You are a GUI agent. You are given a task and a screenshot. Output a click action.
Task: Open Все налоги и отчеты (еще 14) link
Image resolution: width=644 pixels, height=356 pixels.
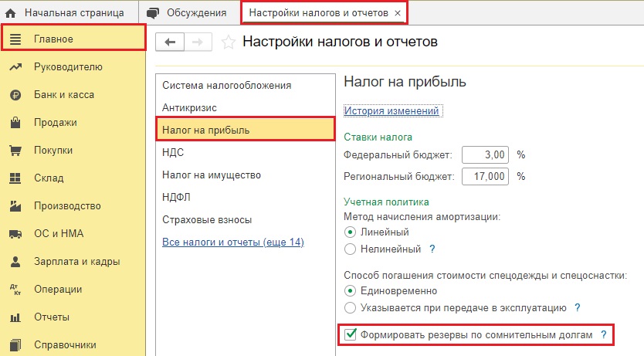233,242
